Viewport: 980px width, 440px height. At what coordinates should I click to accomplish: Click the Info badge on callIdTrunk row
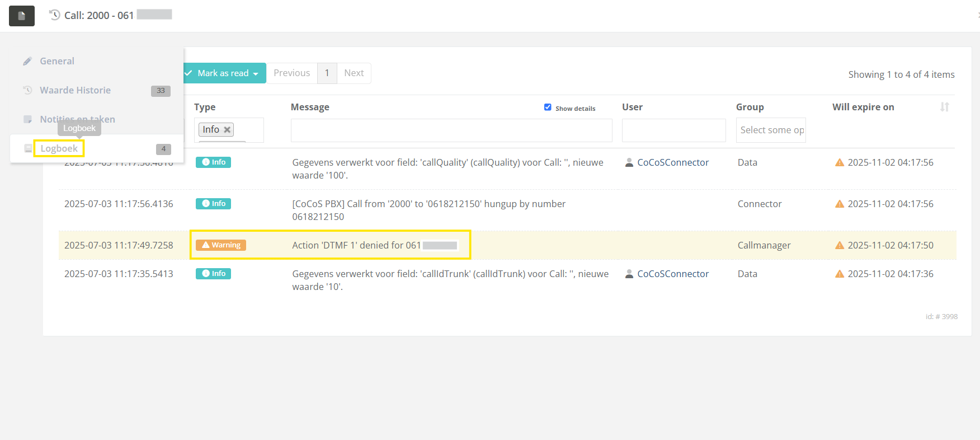point(213,274)
